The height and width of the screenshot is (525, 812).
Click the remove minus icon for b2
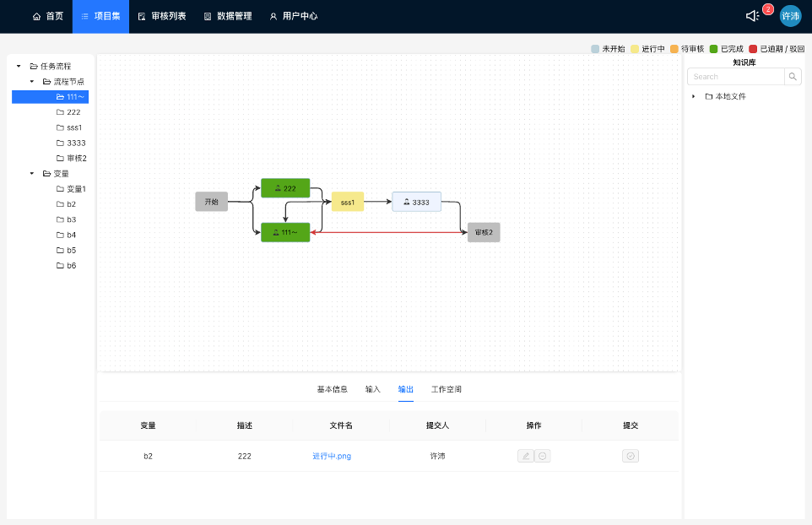[543, 456]
